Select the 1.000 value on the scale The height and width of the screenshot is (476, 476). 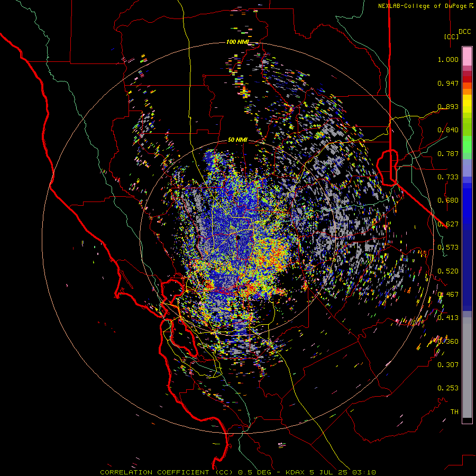tap(448, 59)
